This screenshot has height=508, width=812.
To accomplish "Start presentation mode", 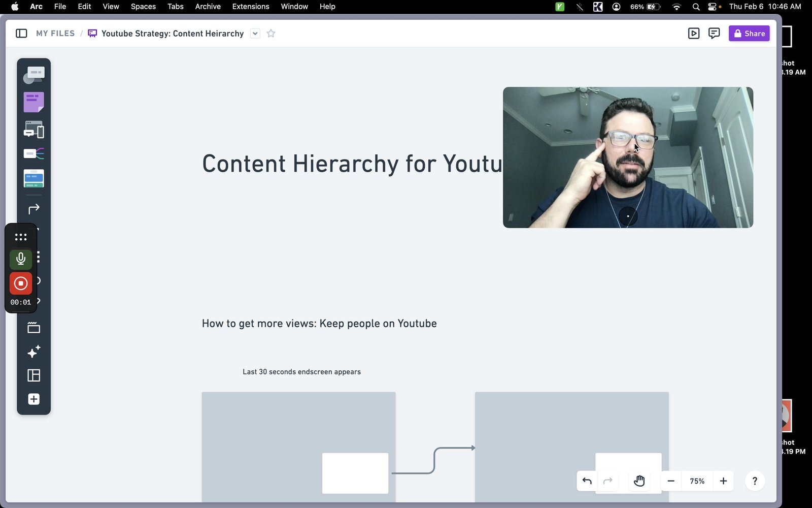I will point(694,34).
